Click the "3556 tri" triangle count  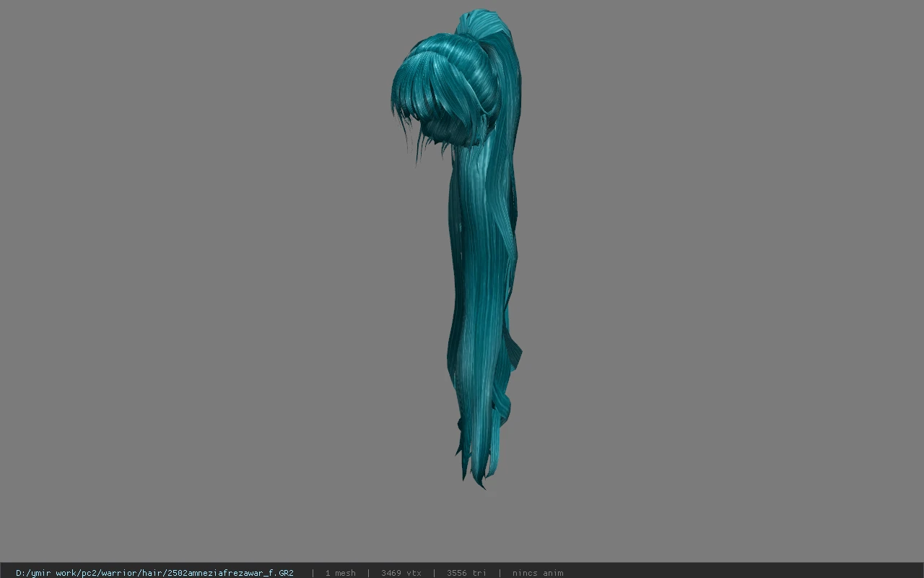tap(466, 572)
